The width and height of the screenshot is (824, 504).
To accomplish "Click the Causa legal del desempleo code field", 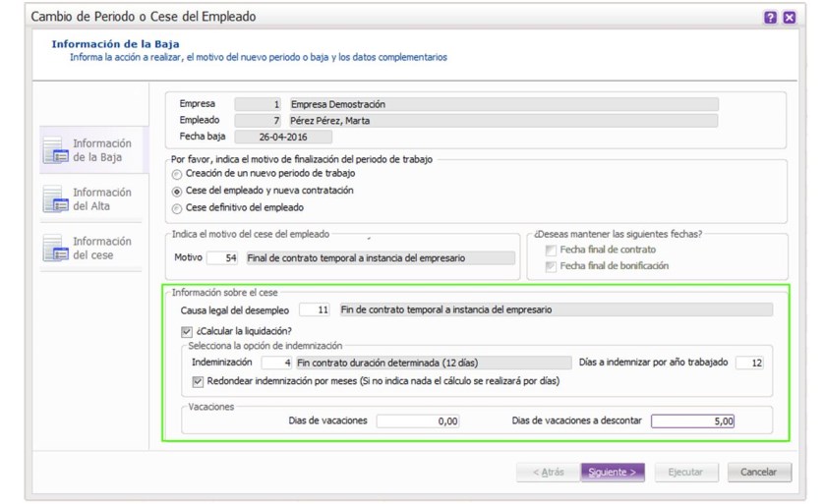I will [x=315, y=309].
